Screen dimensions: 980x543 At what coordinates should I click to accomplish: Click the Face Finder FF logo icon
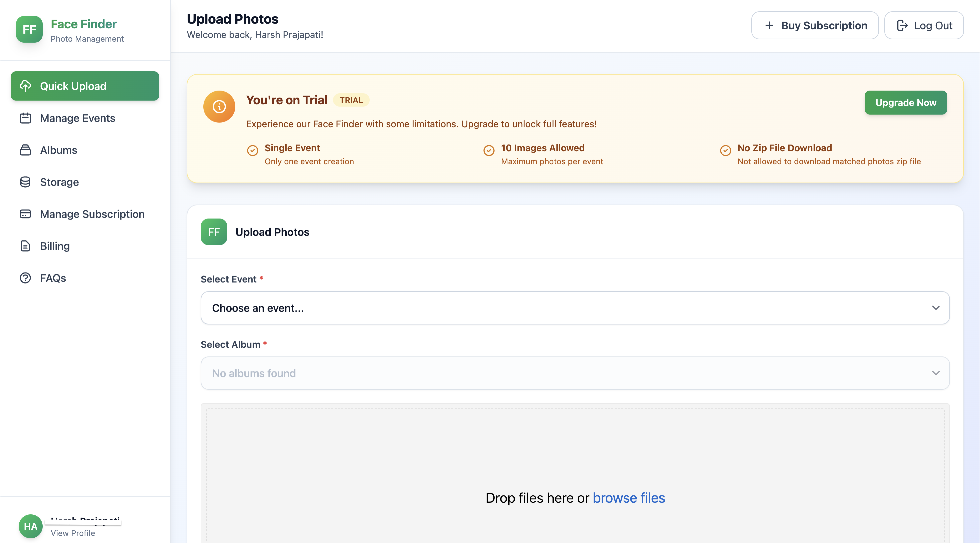coord(29,29)
